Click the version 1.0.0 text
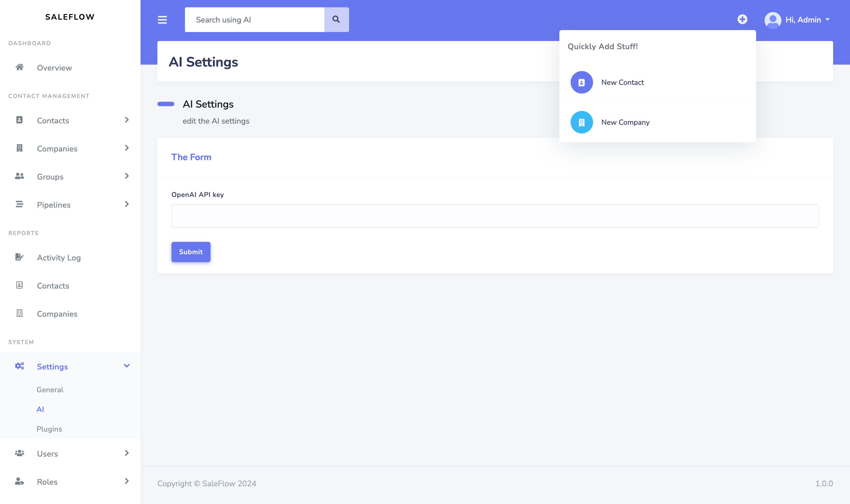Screen dimensions: 850x504 point(824,483)
